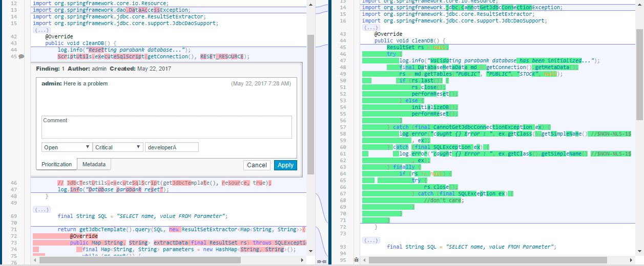Click the commented JdbcTestUtils line, left pane
The image size is (644, 266).
click(x=164, y=183)
